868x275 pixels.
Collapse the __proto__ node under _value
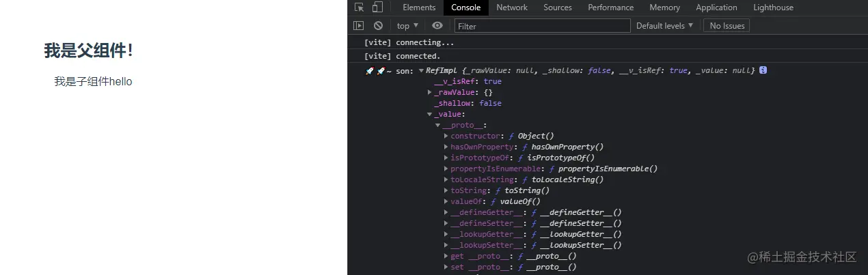point(438,125)
